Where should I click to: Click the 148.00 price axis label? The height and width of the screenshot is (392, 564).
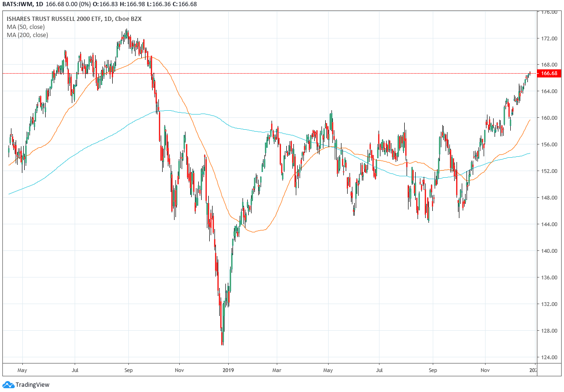pyautogui.click(x=549, y=198)
